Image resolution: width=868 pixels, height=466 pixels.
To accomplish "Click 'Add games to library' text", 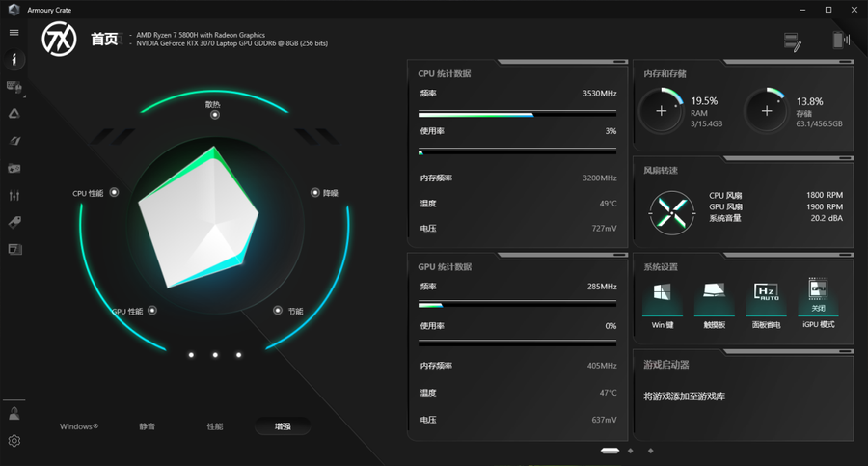I will click(x=684, y=397).
